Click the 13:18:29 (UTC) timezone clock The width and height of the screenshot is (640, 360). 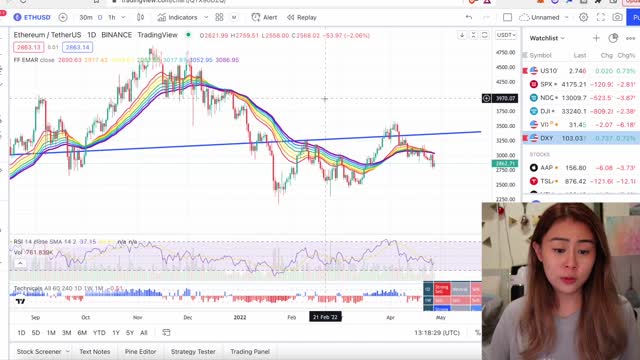437,333
